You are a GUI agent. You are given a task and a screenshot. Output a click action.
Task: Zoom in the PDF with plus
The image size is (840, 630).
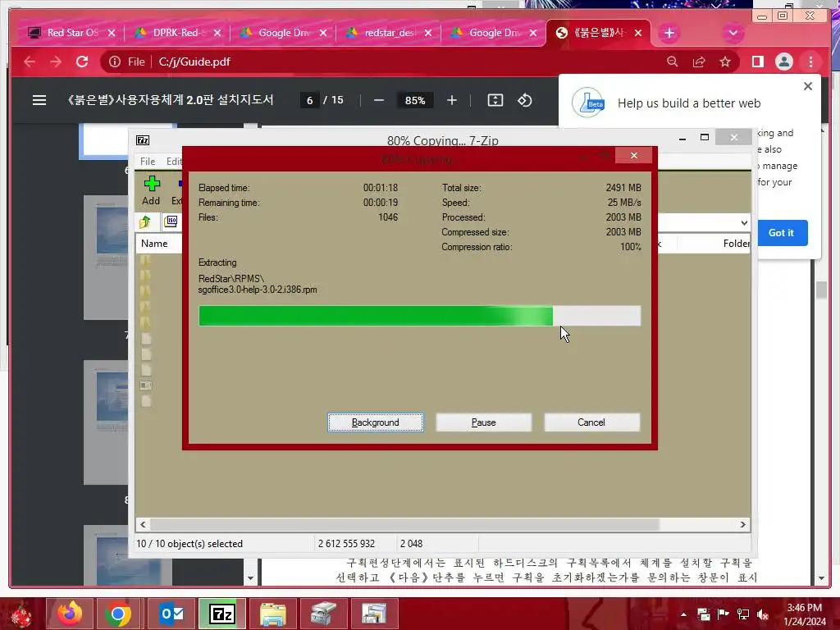[x=452, y=100]
